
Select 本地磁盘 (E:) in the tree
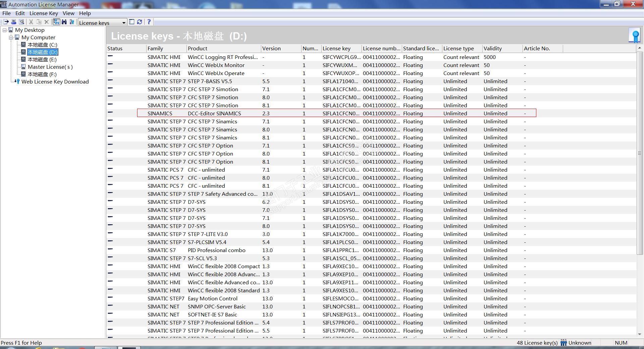click(x=42, y=59)
